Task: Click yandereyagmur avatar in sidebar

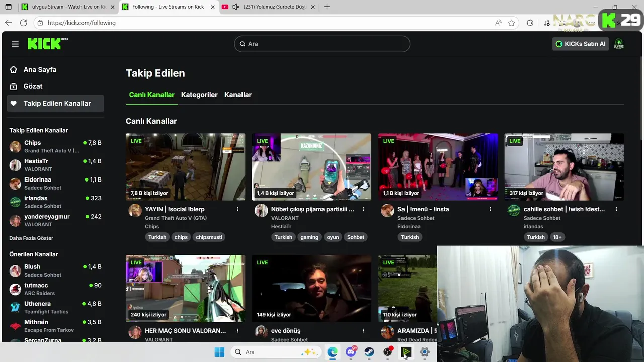Action: (x=16, y=220)
